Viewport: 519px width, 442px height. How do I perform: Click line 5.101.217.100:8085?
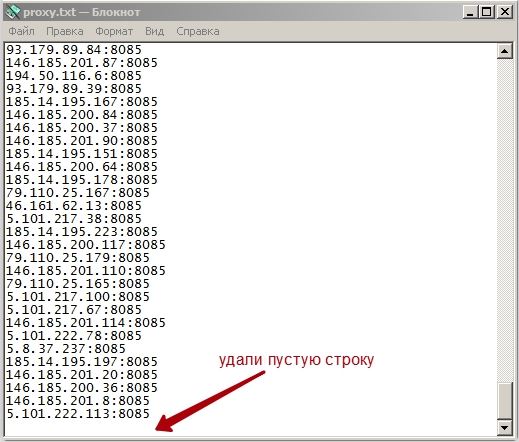pyautogui.click(x=78, y=297)
